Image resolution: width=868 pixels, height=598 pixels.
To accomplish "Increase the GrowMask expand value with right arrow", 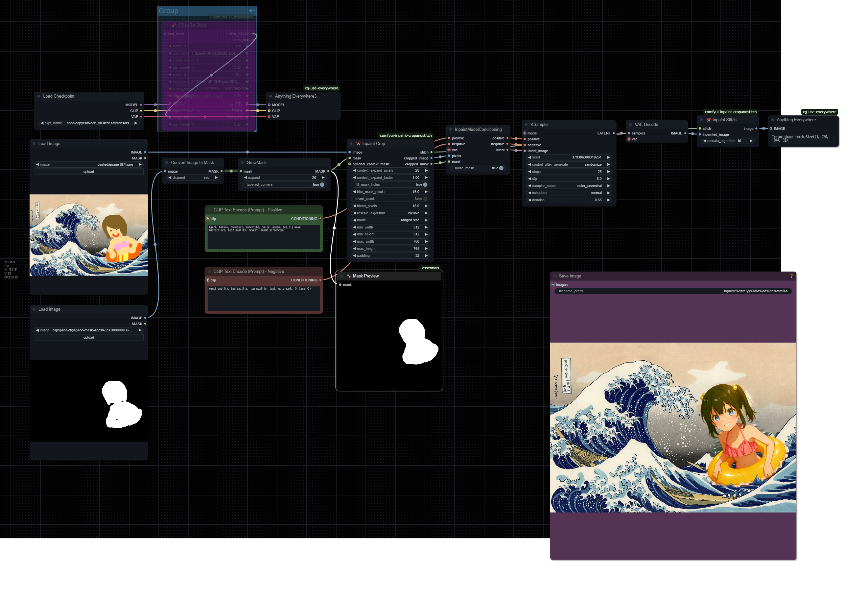I will coord(323,178).
